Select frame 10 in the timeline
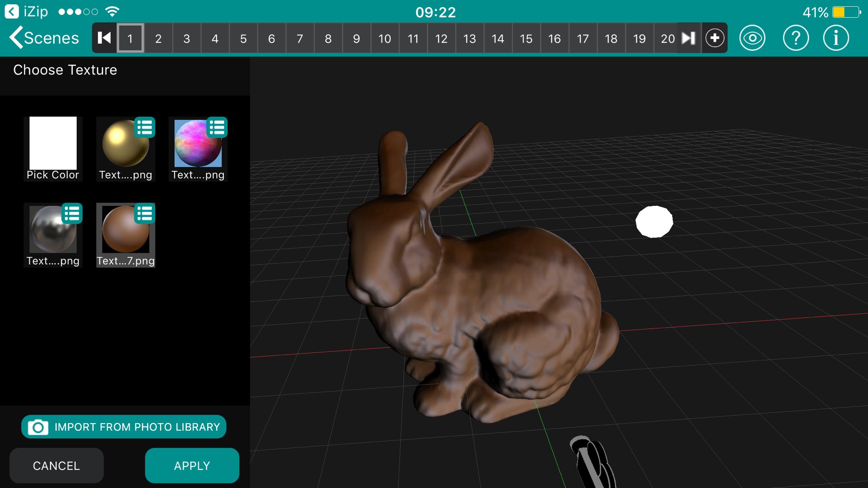 pos(385,38)
